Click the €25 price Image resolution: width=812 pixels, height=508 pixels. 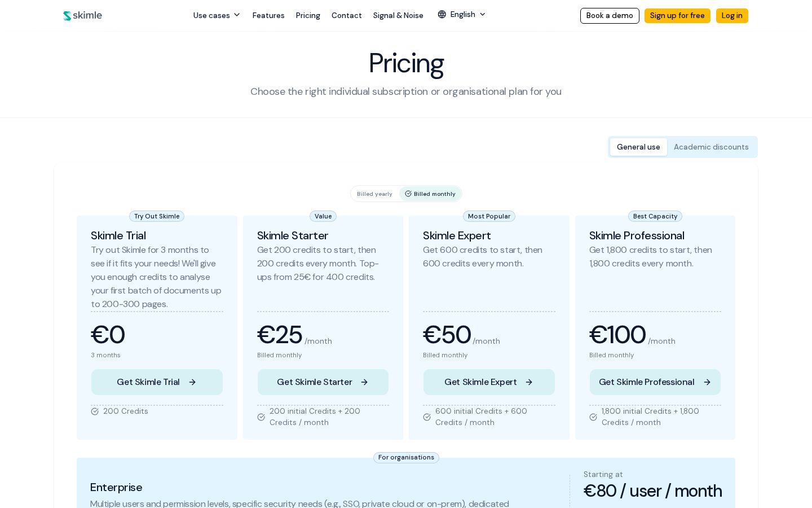280,335
